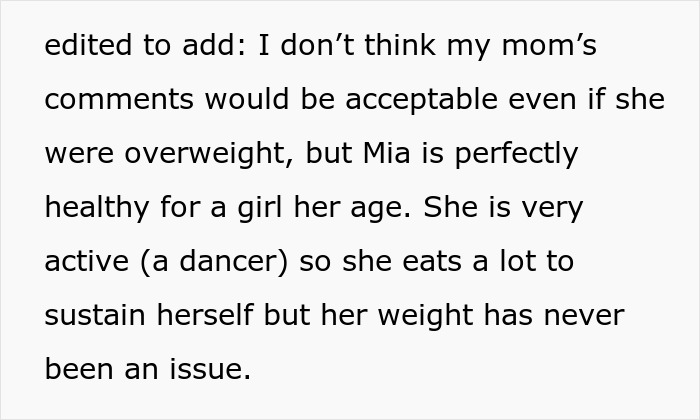Click the word "think" in the first line

point(399,47)
